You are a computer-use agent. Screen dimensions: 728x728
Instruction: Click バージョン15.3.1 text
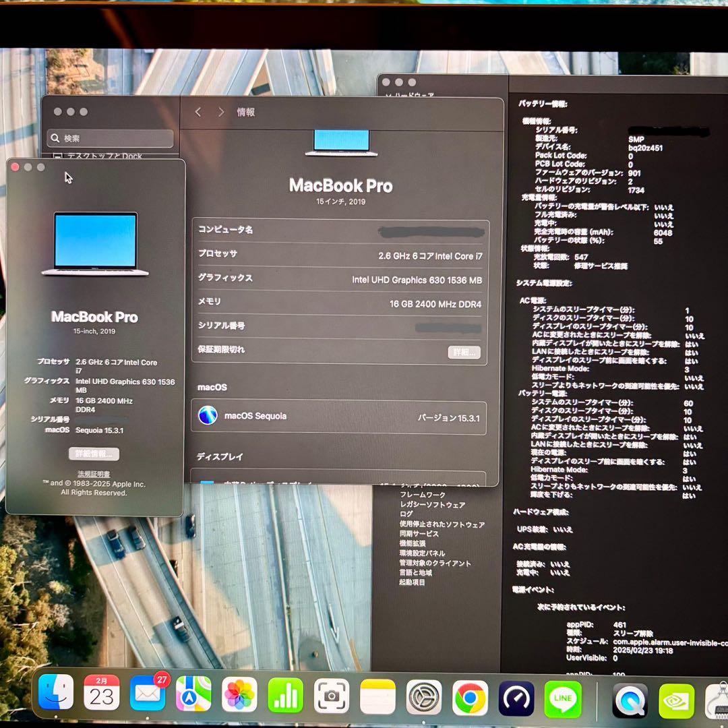448,418
